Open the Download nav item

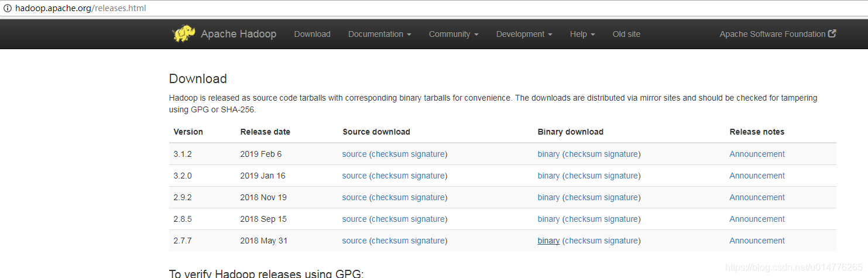[x=312, y=34]
